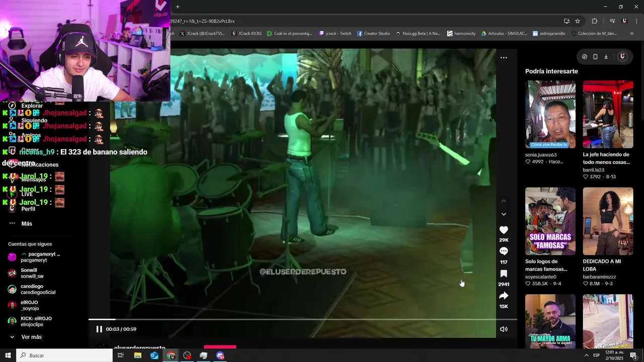The height and width of the screenshot is (362, 644).
Task: Click the phone app icon in top-right pill
Action: point(595,57)
